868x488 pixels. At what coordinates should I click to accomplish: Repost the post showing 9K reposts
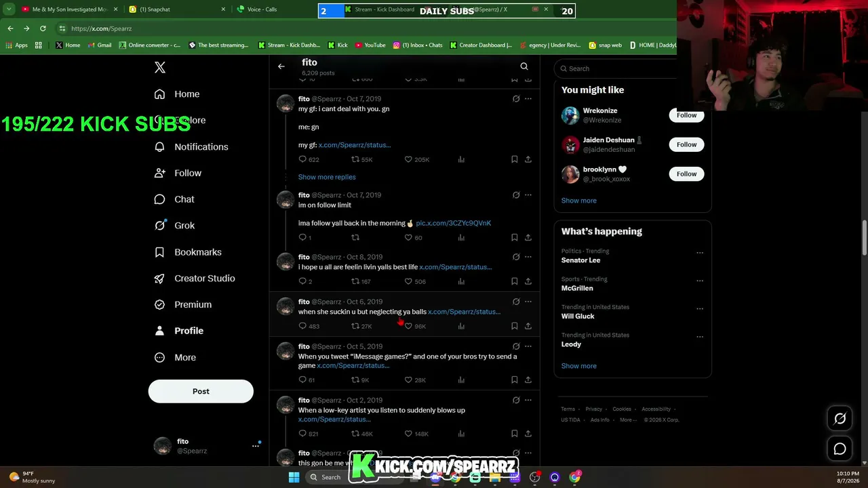(x=355, y=380)
